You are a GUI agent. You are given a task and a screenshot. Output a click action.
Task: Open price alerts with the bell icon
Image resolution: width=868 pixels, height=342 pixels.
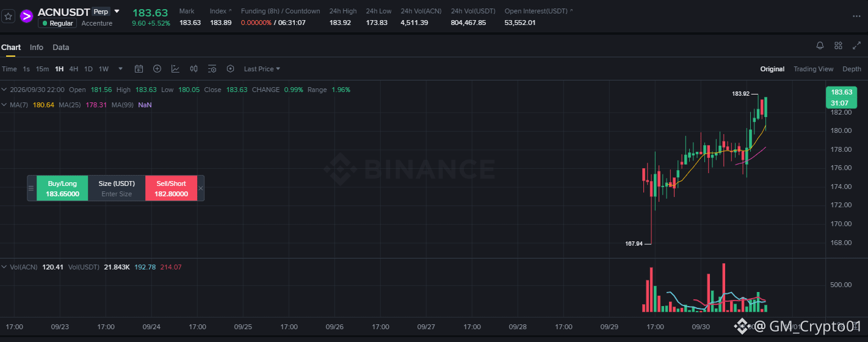(820, 46)
